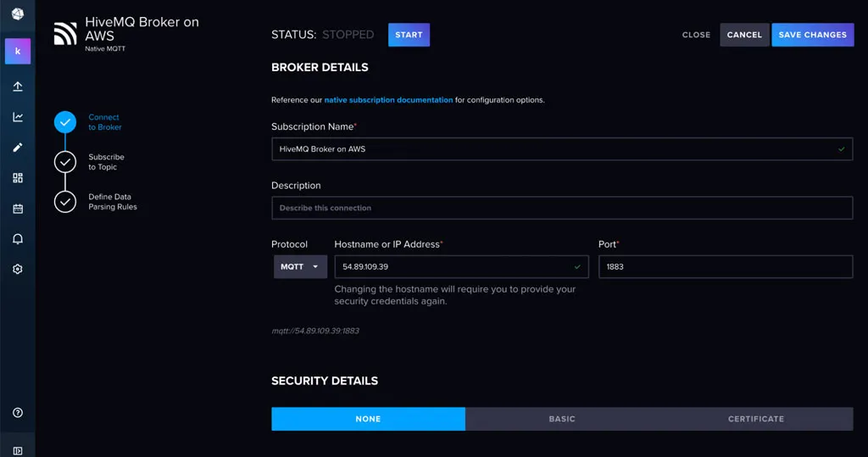The height and width of the screenshot is (457, 868).
Task: Open the settings gear icon
Action: pos(18,270)
